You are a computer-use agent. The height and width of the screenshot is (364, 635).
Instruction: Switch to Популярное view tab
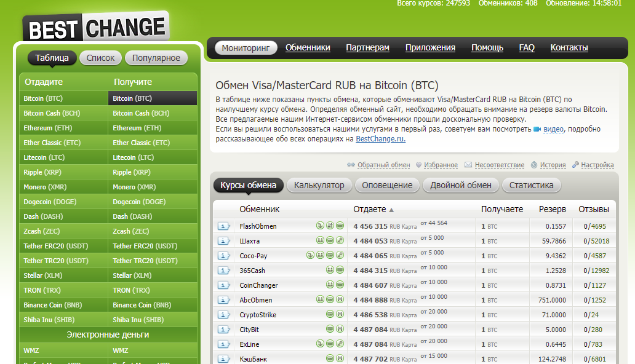pos(156,58)
